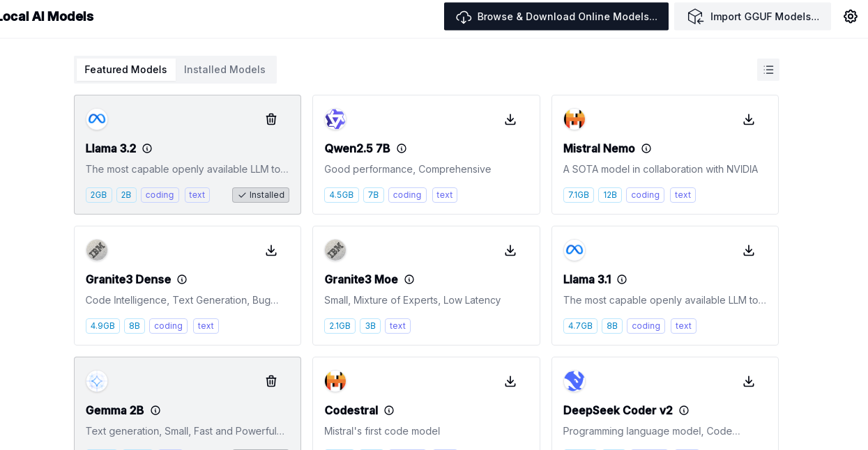This screenshot has height=450, width=868.
Task: Remove the Gemma 2B model via trash icon
Action: pos(271,381)
